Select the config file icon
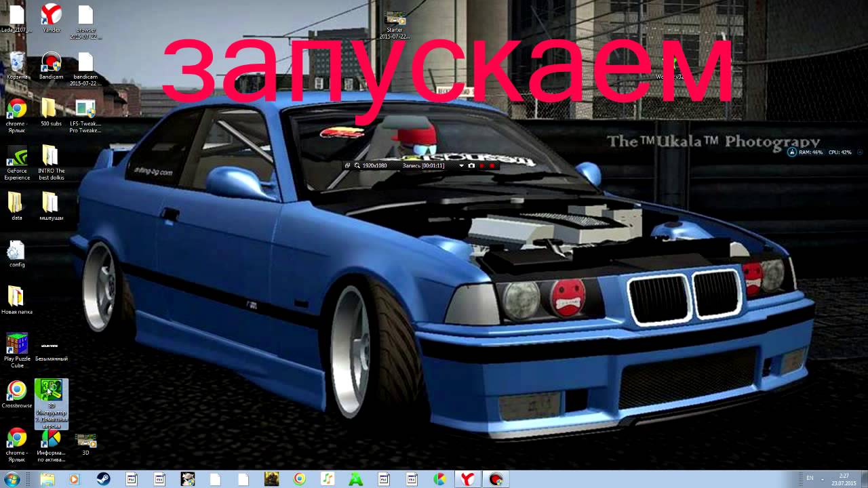Image resolution: width=868 pixels, height=488 pixels. (x=16, y=253)
